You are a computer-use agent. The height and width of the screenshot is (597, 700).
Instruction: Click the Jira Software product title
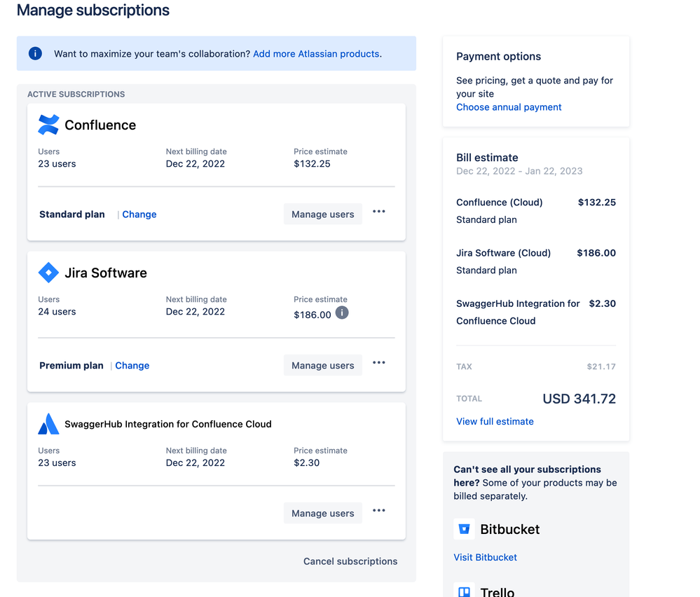(x=106, y=273)
